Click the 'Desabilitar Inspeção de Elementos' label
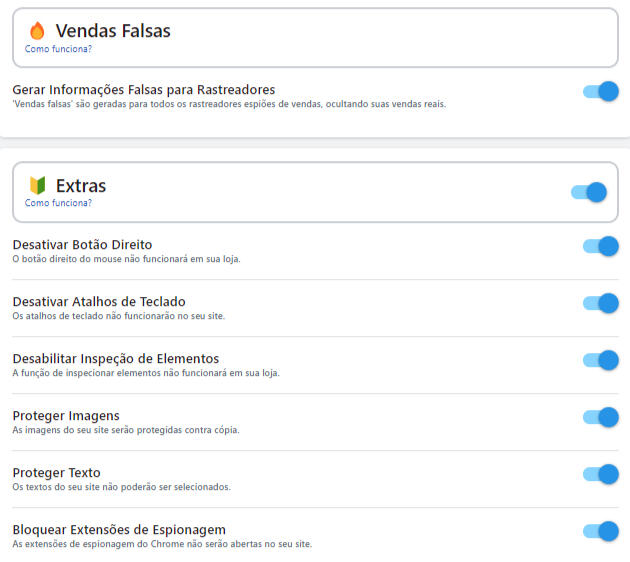This screenshot has height=562, width=630. point(115,358)
